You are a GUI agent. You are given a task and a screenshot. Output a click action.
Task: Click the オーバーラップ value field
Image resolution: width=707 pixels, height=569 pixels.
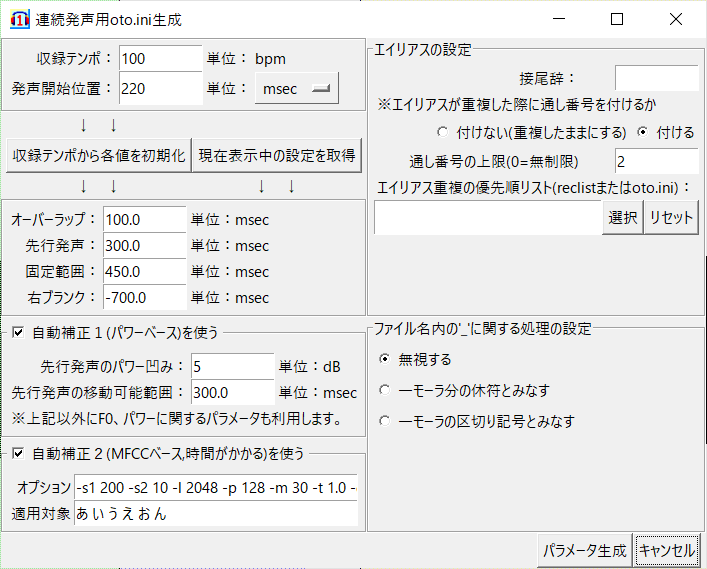tap(145, 220)
